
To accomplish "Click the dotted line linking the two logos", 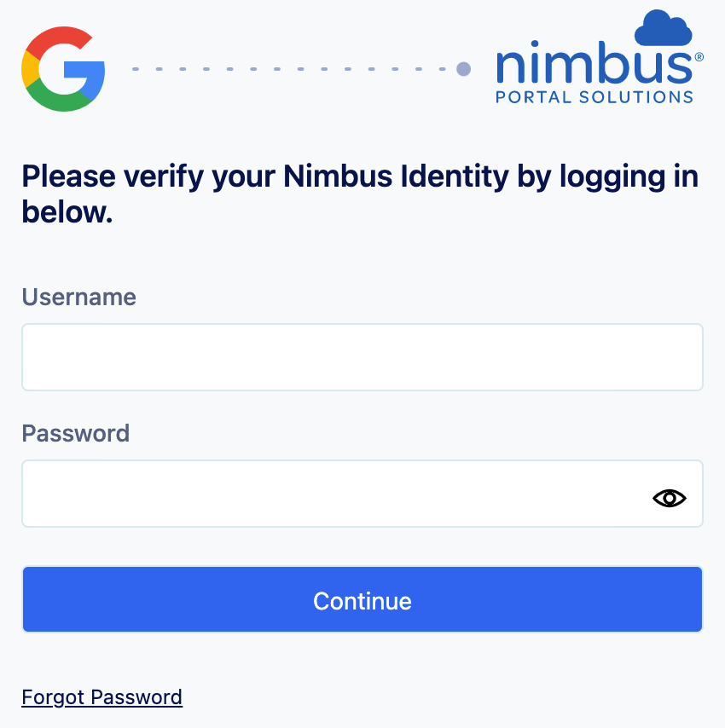I will 290,68.
